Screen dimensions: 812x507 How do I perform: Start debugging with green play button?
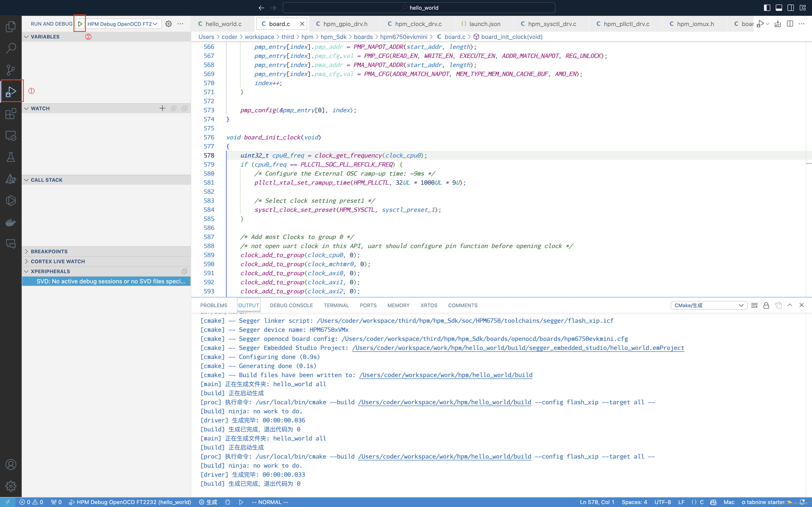[x=80, y=24]
